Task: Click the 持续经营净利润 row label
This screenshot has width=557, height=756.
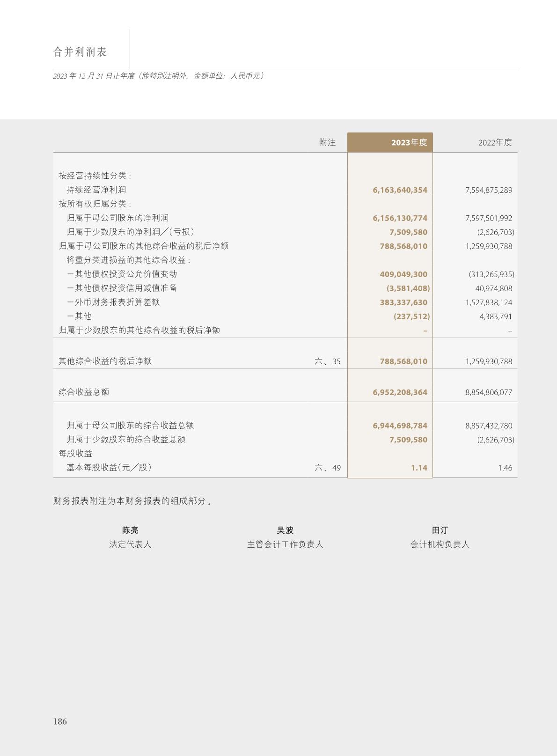Action: [x=96, y=190]
